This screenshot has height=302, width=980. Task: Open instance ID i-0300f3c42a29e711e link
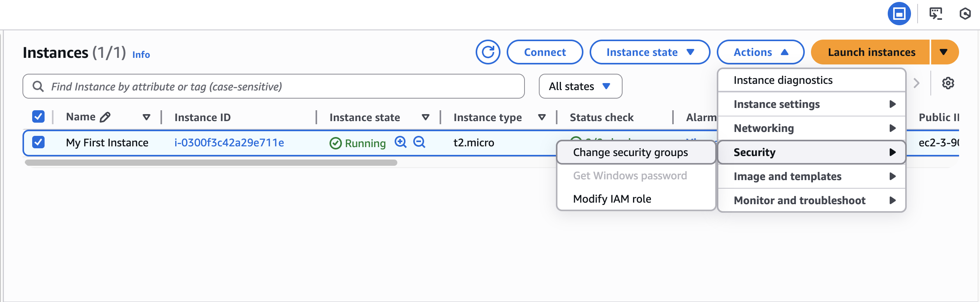229,142
